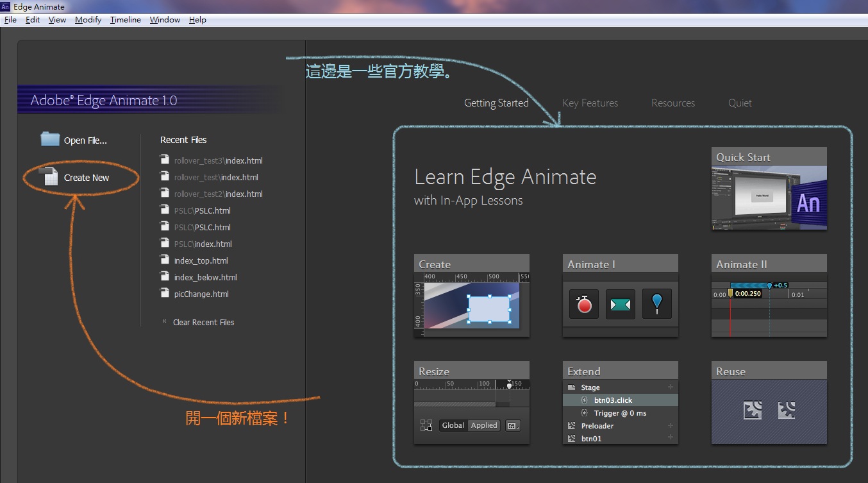Click the plus icon on the Stage row
The height and width of the screenshot is (483, 868).
[671, 387]
